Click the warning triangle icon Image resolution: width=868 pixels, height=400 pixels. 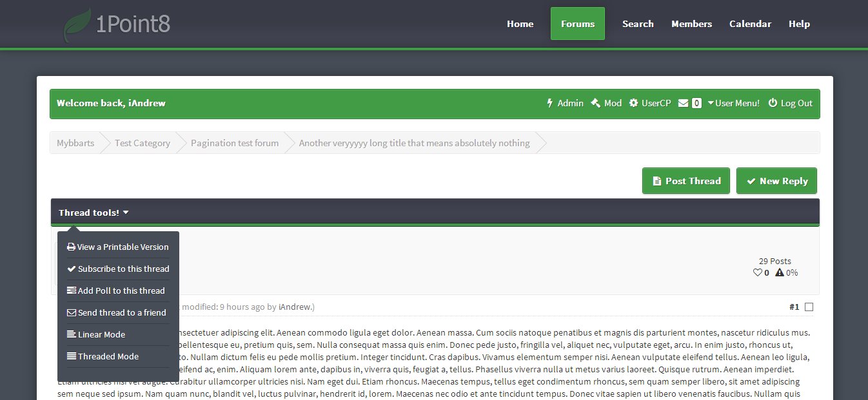coord(780,272)
